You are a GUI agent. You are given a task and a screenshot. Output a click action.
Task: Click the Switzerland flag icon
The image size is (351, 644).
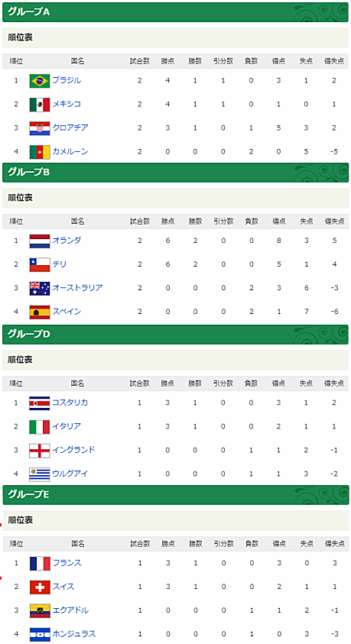[x=40, y=587]
